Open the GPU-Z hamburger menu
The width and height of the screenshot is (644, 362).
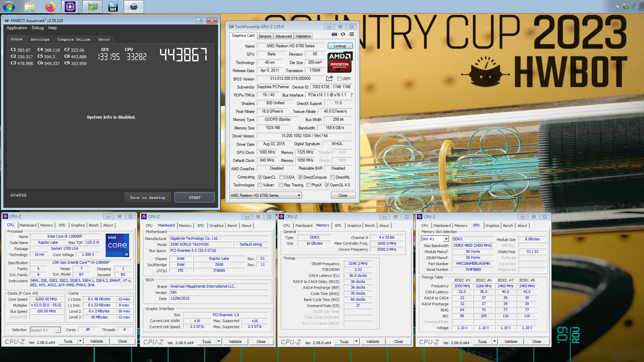(x=352, y=34)
